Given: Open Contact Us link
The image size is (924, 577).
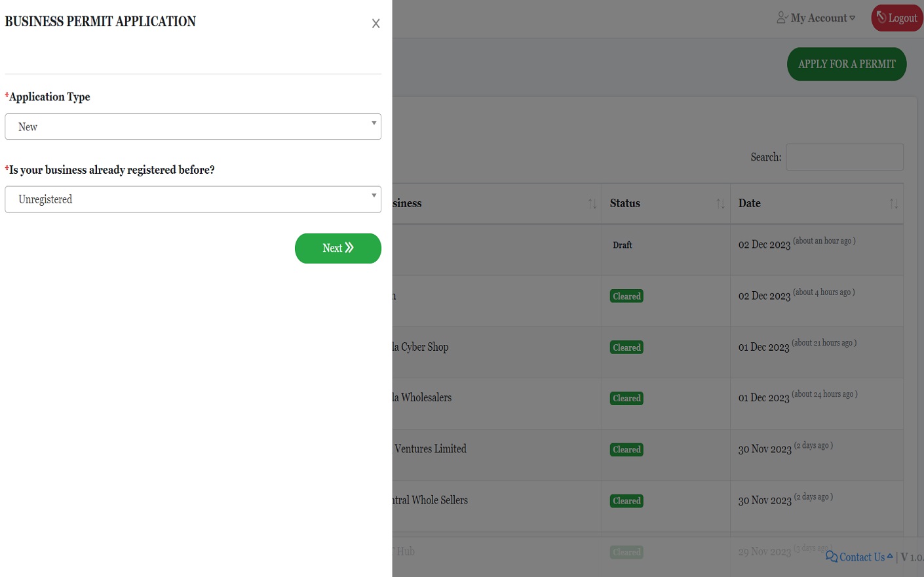Looking at the screenshot, I should (x=861, y=557).
